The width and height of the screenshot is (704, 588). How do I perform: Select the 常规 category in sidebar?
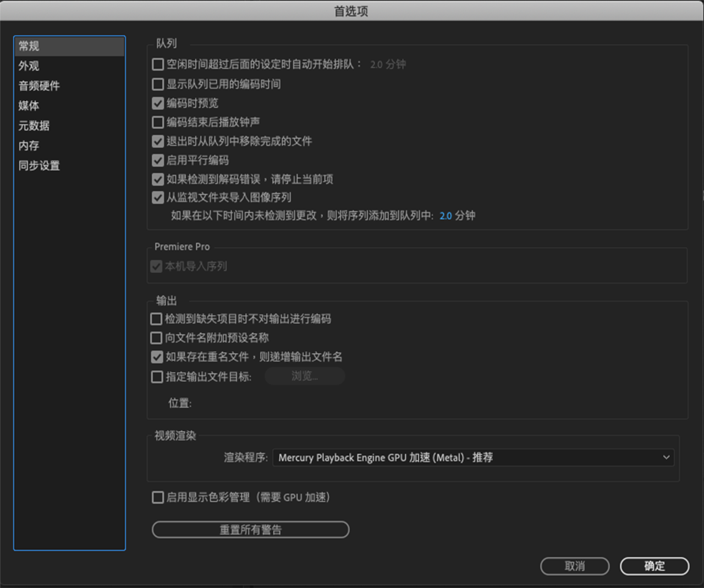(28, 46)
